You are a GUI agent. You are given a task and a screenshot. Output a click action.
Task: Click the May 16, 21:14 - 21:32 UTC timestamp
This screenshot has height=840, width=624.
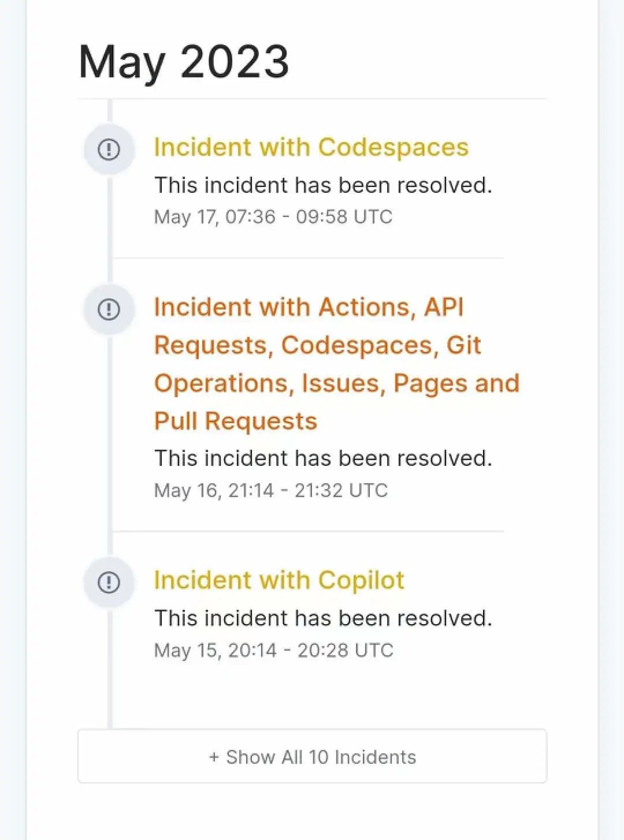271,491
